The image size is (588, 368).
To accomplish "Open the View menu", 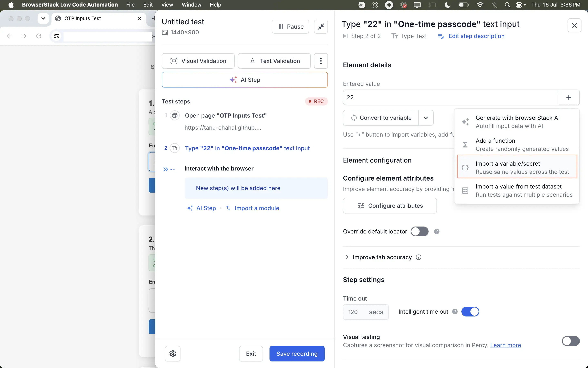I will 167,5.
